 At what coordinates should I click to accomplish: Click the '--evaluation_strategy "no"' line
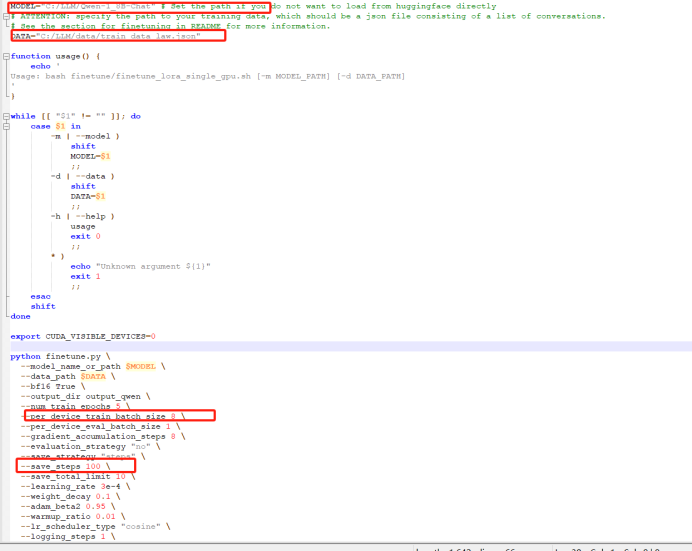90,447
